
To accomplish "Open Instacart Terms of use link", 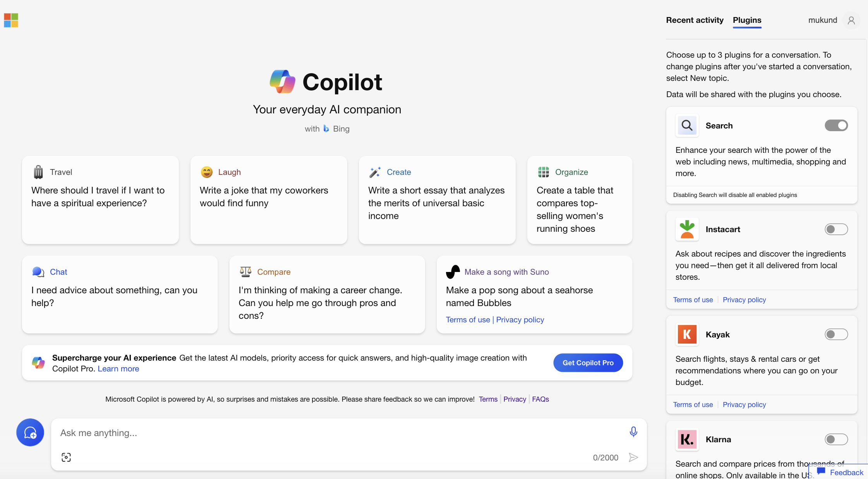I will click(x=693, y=300).
